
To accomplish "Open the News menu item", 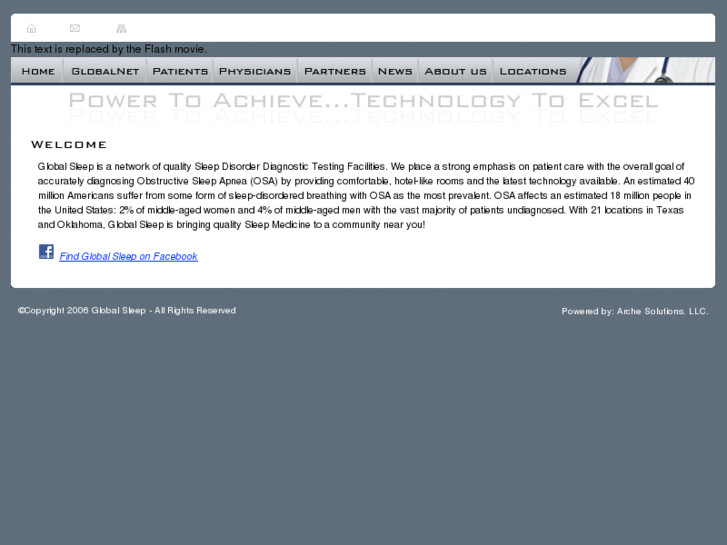I will pos(395,71).
